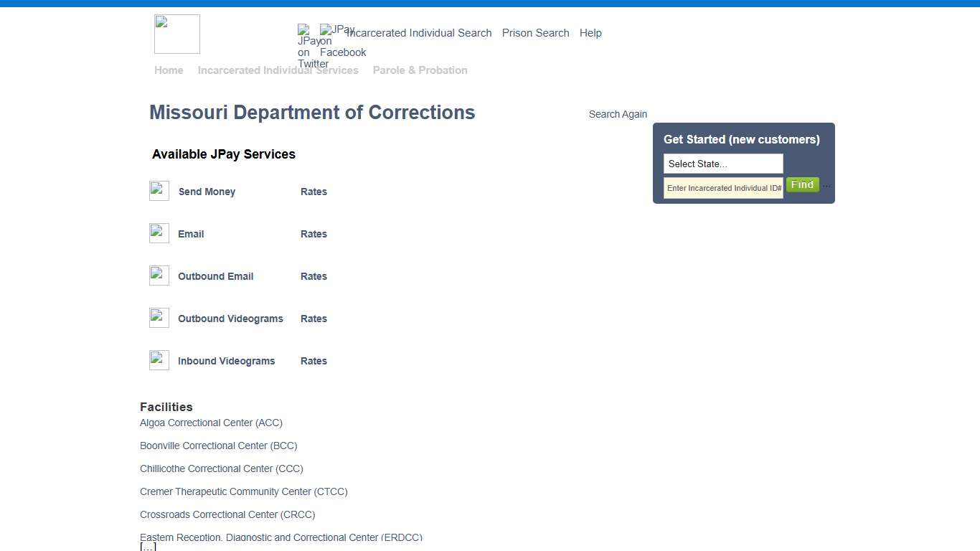Open the Parole & Probation section
Screen dimensions: 980x551
click(x=420, y=70)
